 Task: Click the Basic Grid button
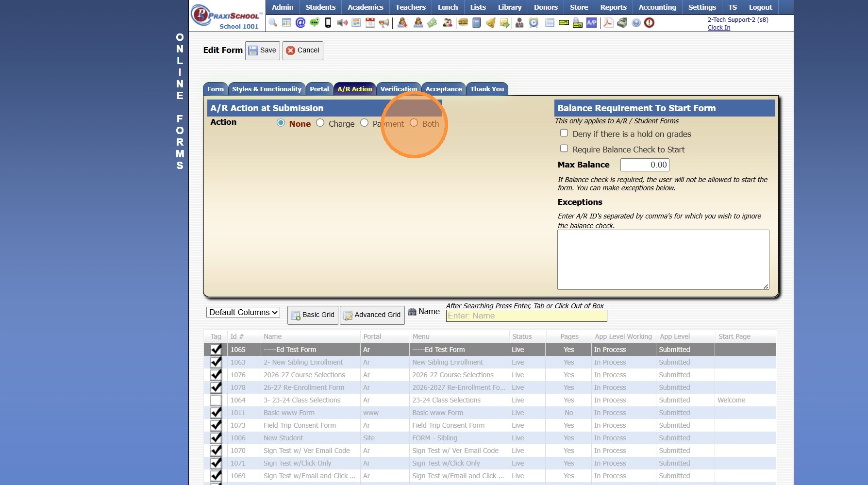pyautogui.click(x=313, y=315)
